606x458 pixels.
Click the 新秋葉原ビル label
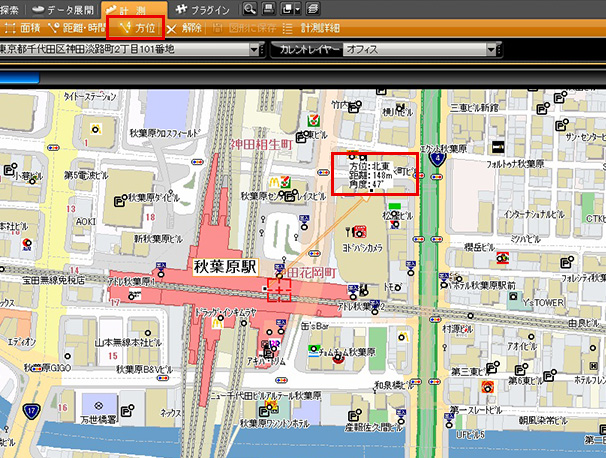(158, 239)
